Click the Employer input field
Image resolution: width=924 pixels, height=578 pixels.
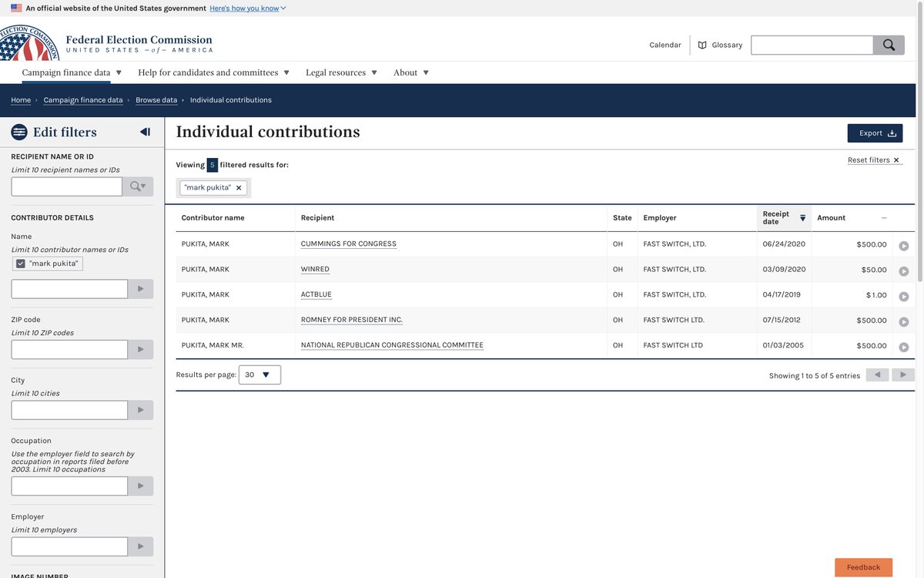pos(69,546)
